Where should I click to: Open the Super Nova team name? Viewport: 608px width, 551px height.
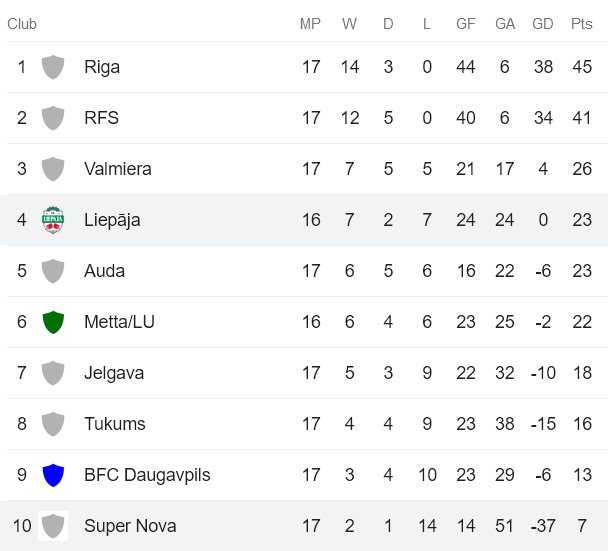point(130,526)
